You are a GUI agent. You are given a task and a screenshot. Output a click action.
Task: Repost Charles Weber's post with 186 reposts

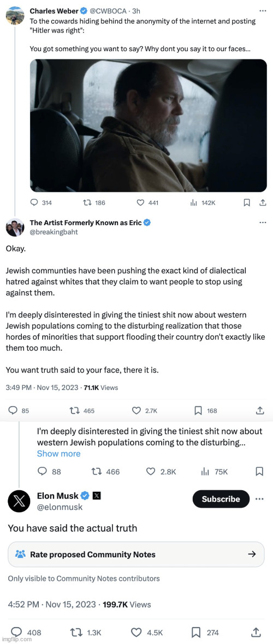tap(87, 202)
